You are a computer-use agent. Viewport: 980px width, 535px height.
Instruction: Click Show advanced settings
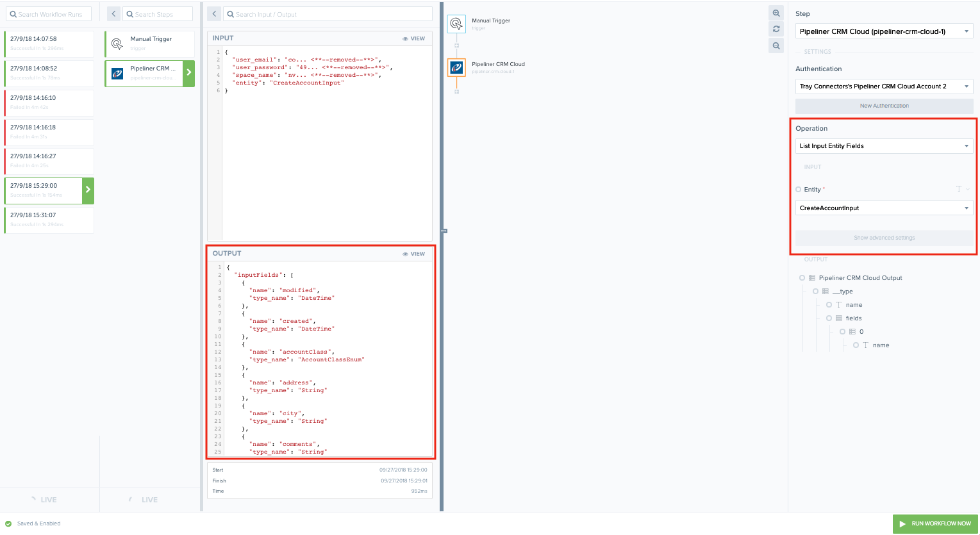pos(884,238)
